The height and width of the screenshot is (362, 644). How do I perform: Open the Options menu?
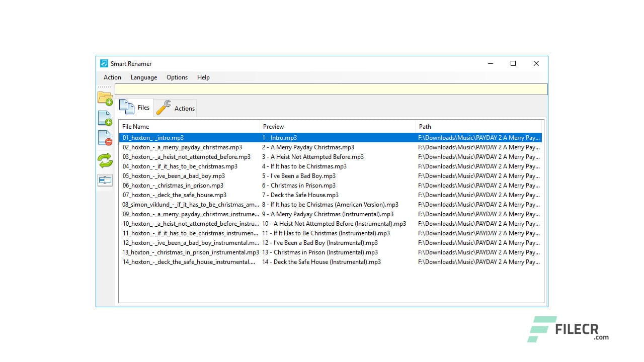(x=177, y=77)
